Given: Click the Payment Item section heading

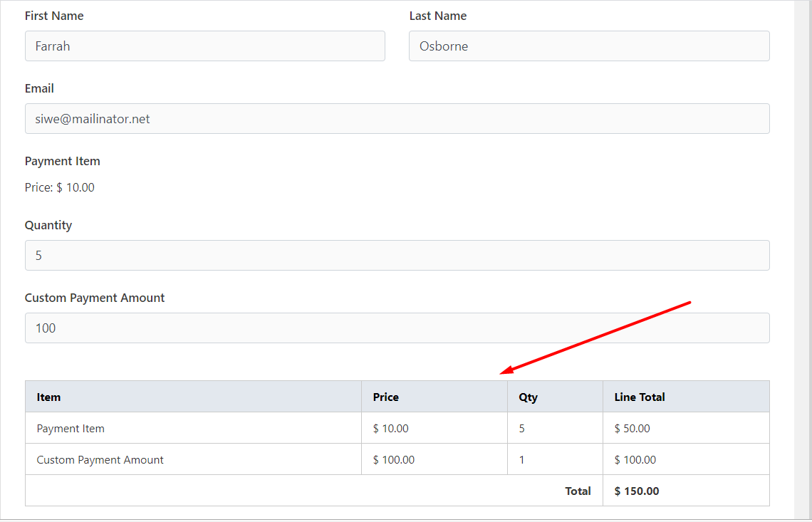Looking at the screenshot, I should pos(62,161).
